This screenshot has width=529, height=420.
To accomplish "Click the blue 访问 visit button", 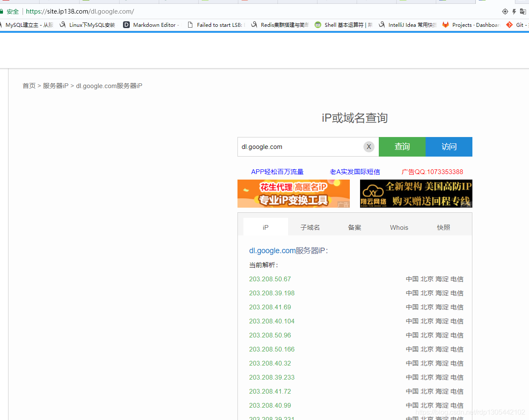I will [x=449, y=147].
